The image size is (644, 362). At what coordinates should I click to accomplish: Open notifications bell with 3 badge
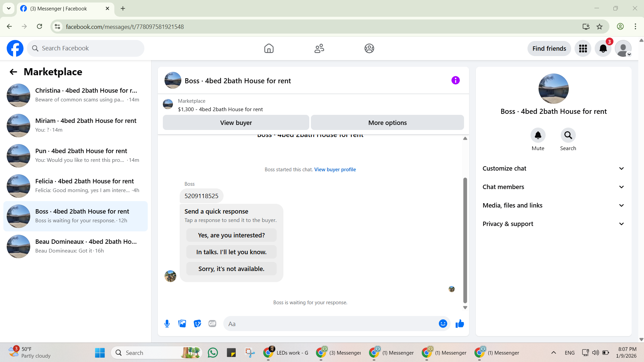tap(603, 49)
